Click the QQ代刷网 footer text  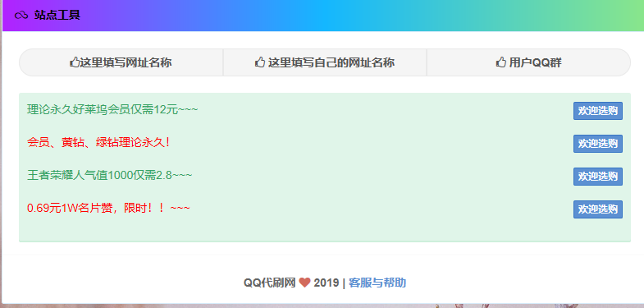(x=270, y=283)
